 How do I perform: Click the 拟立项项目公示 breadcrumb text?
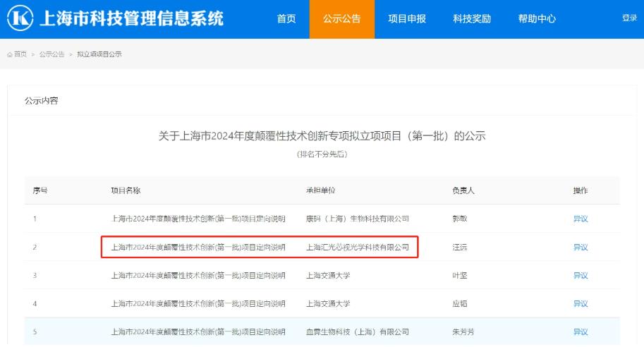(99, 54)
